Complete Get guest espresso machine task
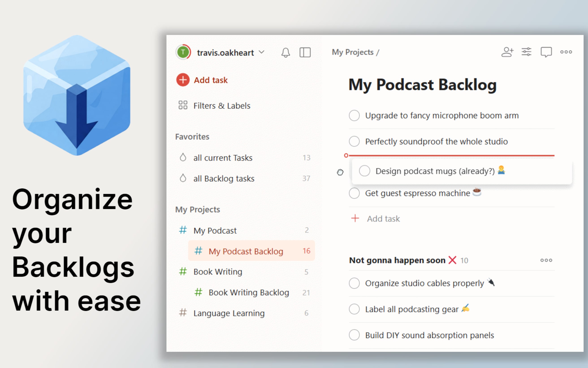The image size is (588, 368). point(354,193)
